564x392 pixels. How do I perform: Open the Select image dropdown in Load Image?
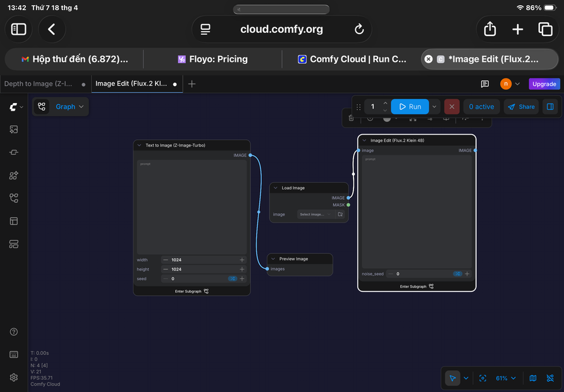315,214
